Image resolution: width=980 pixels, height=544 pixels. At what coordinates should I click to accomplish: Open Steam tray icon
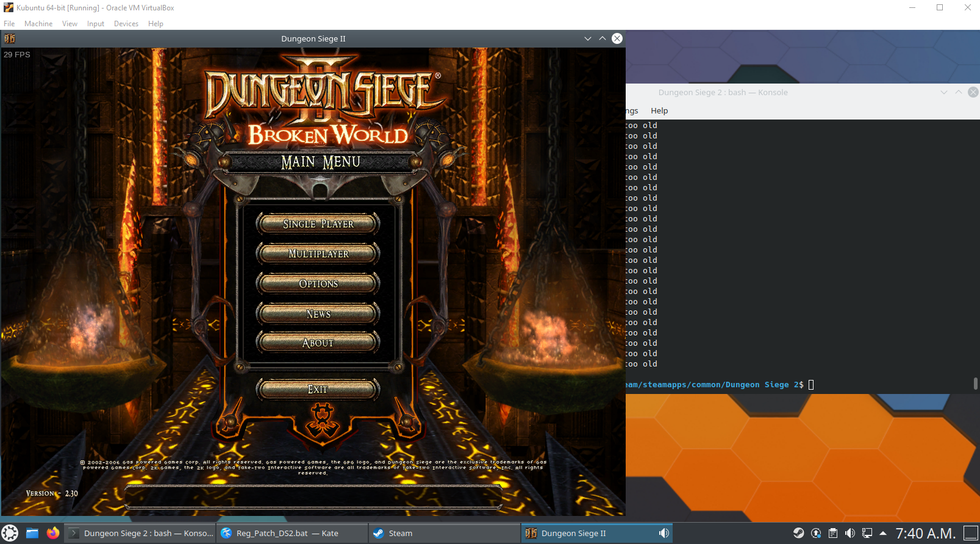tap(798, 533)
